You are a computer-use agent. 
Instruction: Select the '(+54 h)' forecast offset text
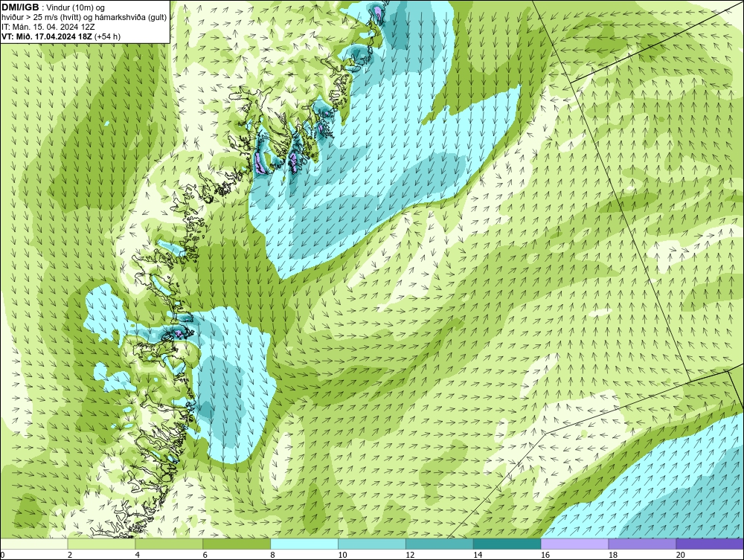[x=108, y=36]
